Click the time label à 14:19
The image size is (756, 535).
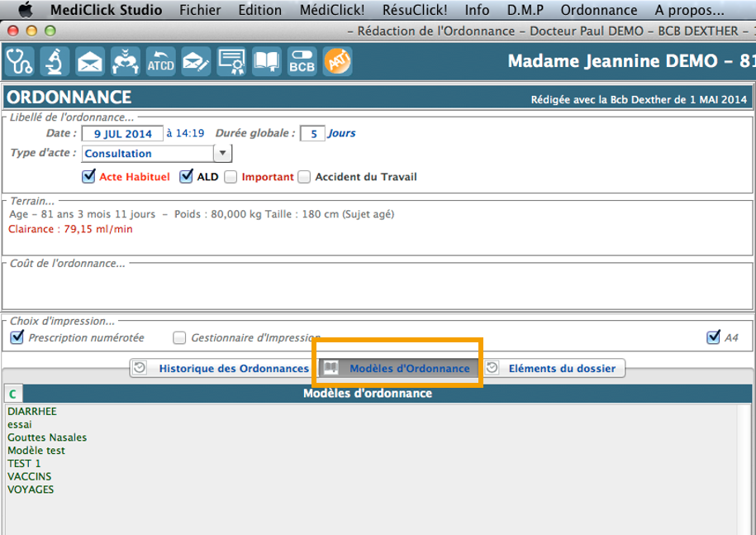click(x=186, y=133)
